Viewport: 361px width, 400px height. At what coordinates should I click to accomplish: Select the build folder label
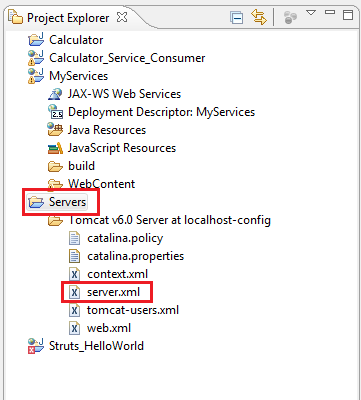tap(81, 166)
